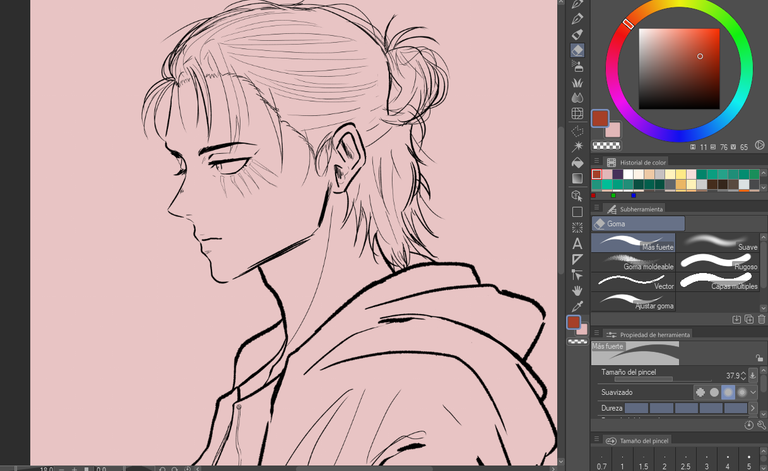Open the Tamaño del pincel panel menu
Viewport: 768px width, 471px height.
[597, 440]
